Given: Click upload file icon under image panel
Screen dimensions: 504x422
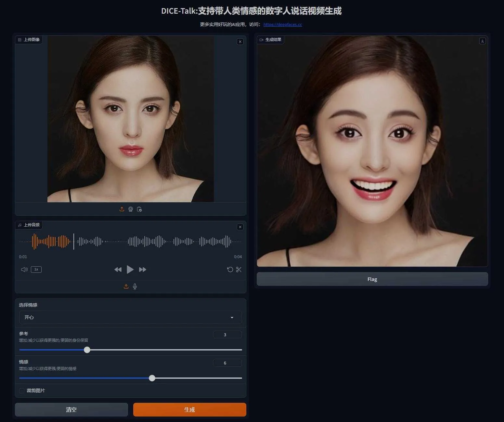Looking at the screenshot, I should 122,209.
